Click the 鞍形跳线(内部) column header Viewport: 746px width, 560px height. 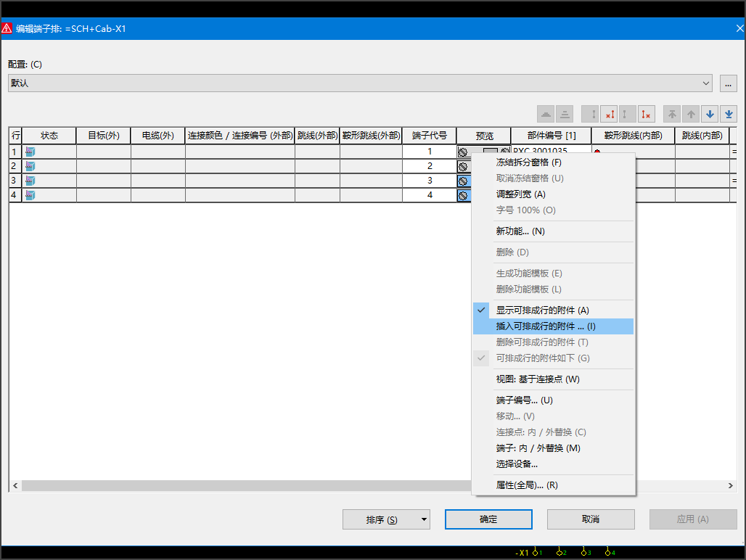click(x=634, y=136)
